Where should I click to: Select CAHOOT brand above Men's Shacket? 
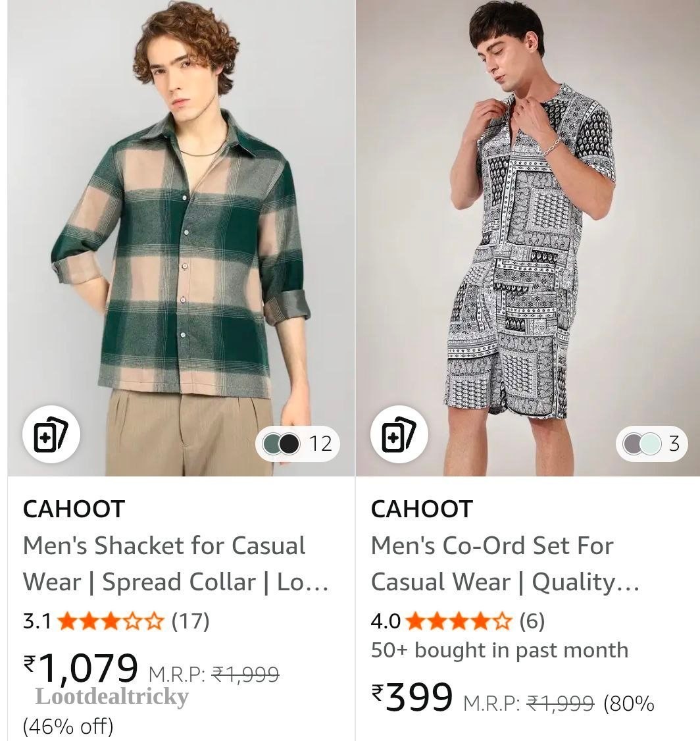pos(74,509)
